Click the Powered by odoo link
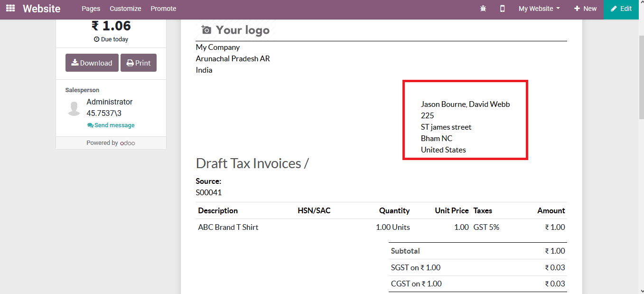Image resolution: width=644 pixels, height=294 pixels. [x=111, y=143]
